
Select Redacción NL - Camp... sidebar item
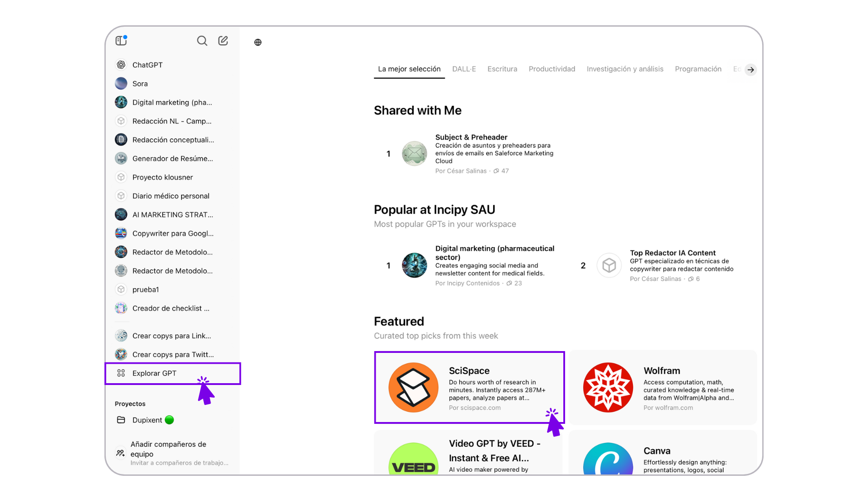tap(172, 121)
